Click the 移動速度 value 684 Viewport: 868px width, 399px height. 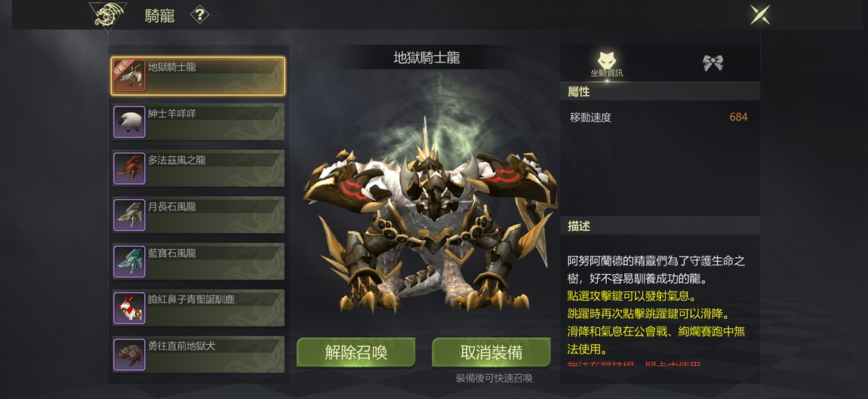(x=738, y=117)
